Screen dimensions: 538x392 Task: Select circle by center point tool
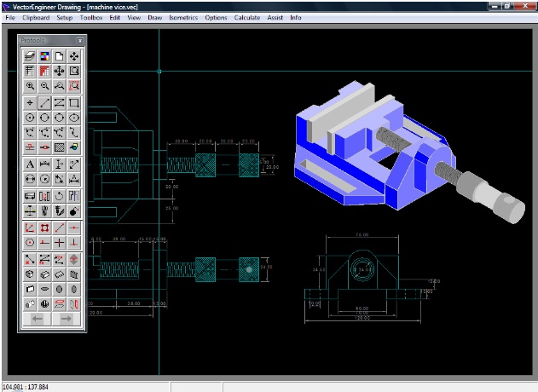(x=30, y=118)
